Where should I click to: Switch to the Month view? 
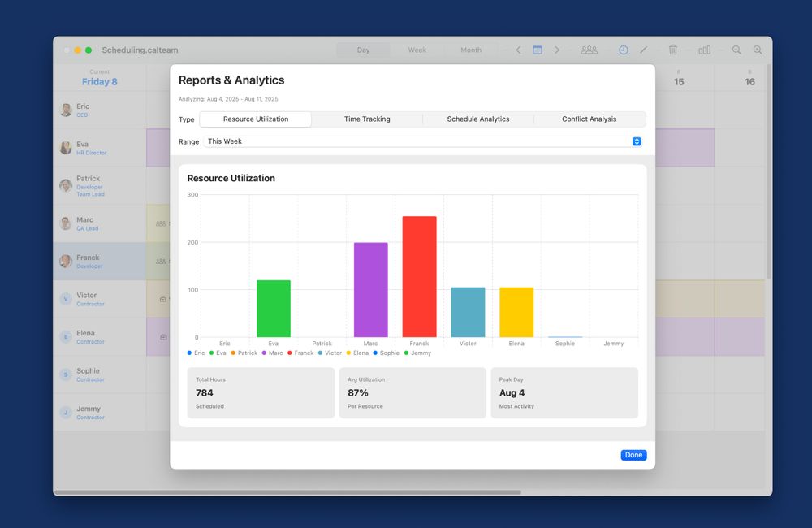coord(471,50)
